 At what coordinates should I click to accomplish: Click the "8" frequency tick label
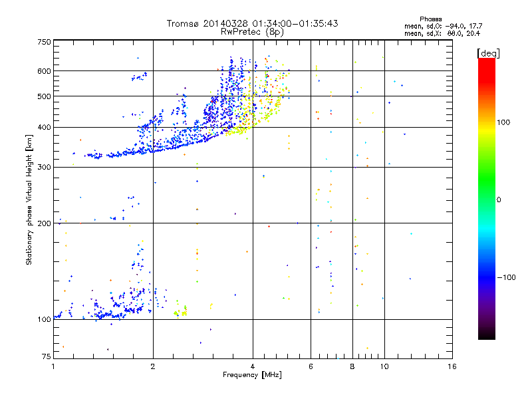pyautogui.click(x=352, y=366)
